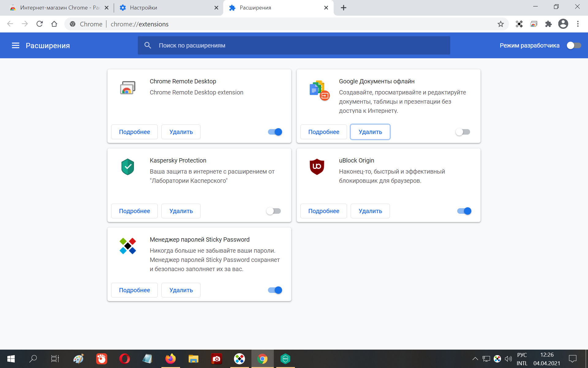Disable Chrome Remote Desktop extension
The image size is (588, 368).
tap(275, 132)
